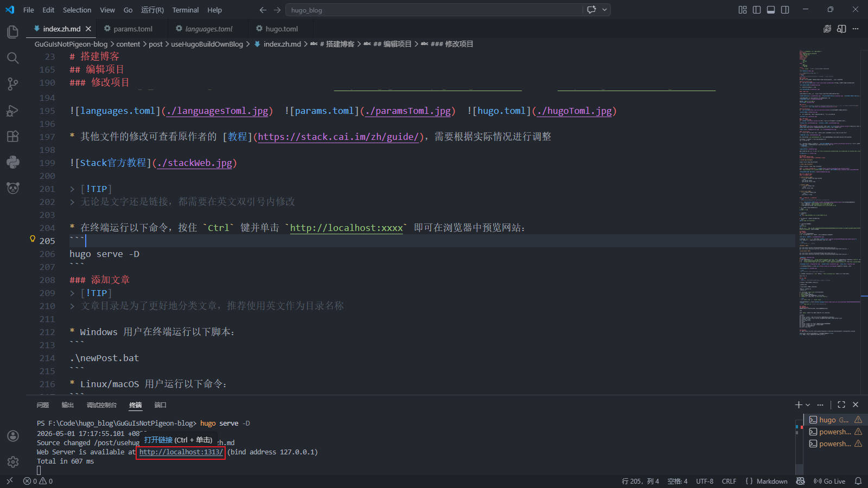Click the Copilot status icon in status bar
Viewport: 868px width, 488px height.
(x=800, y=481)
